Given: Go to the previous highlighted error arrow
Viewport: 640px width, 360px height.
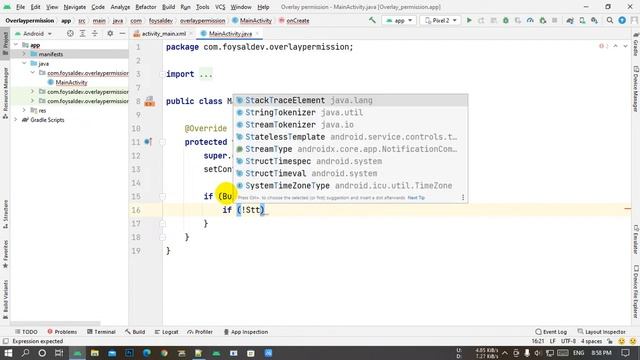Looking at the screenshot, I should [616, 46].
